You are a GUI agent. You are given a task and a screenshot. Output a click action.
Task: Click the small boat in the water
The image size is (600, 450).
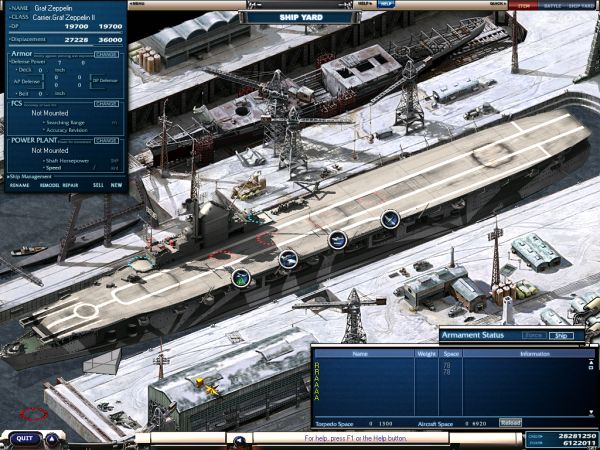29,250
